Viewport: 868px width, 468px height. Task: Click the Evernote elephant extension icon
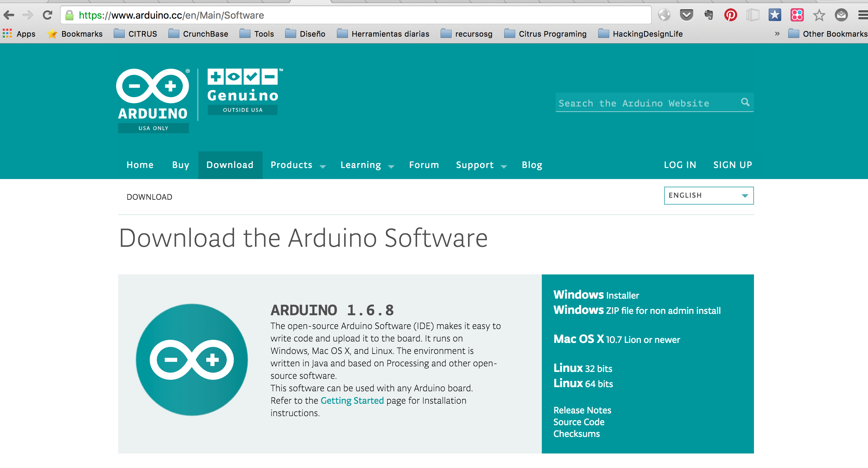click(x=708, y=15)
